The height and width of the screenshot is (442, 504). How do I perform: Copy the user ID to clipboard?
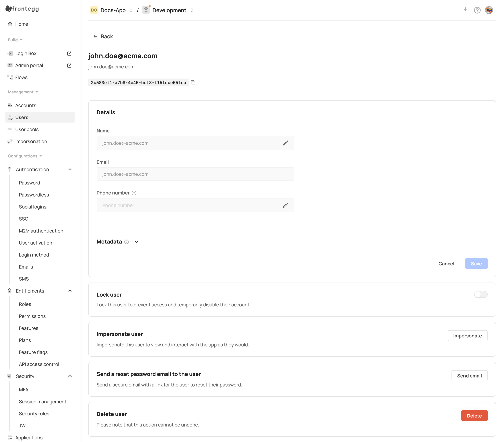(193, 83)
